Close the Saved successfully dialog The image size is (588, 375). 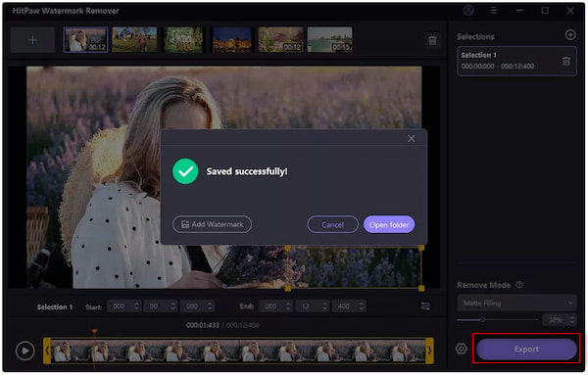[412, 139]
